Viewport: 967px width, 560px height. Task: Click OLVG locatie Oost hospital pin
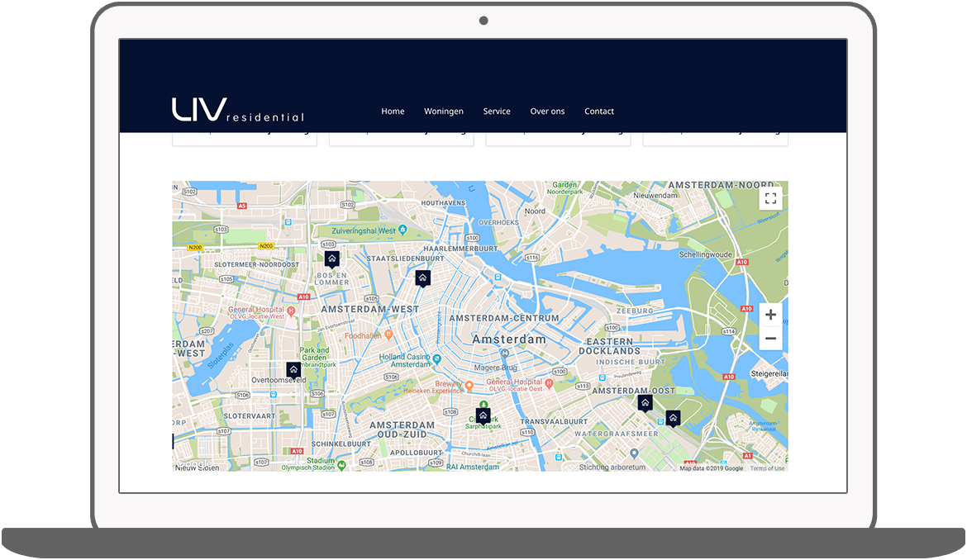(x=549, y=384)
